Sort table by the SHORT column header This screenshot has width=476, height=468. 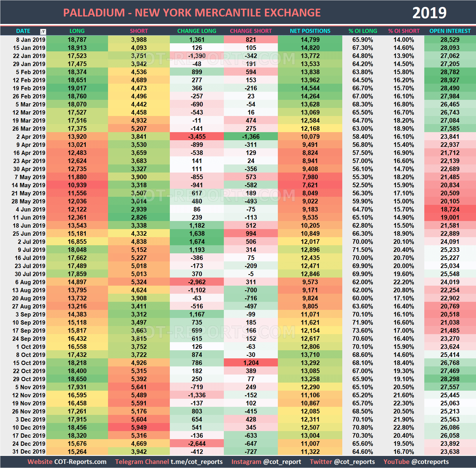(x=139, y=31)
